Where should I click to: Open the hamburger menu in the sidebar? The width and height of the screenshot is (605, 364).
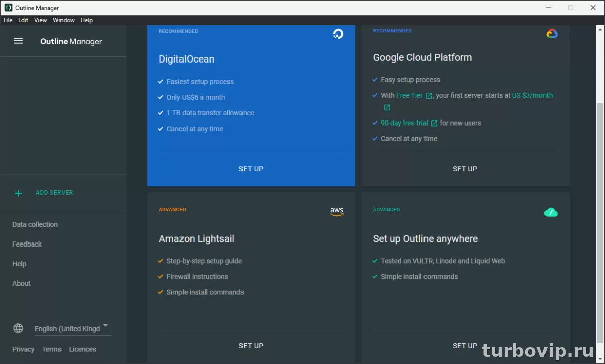[18, 41]
